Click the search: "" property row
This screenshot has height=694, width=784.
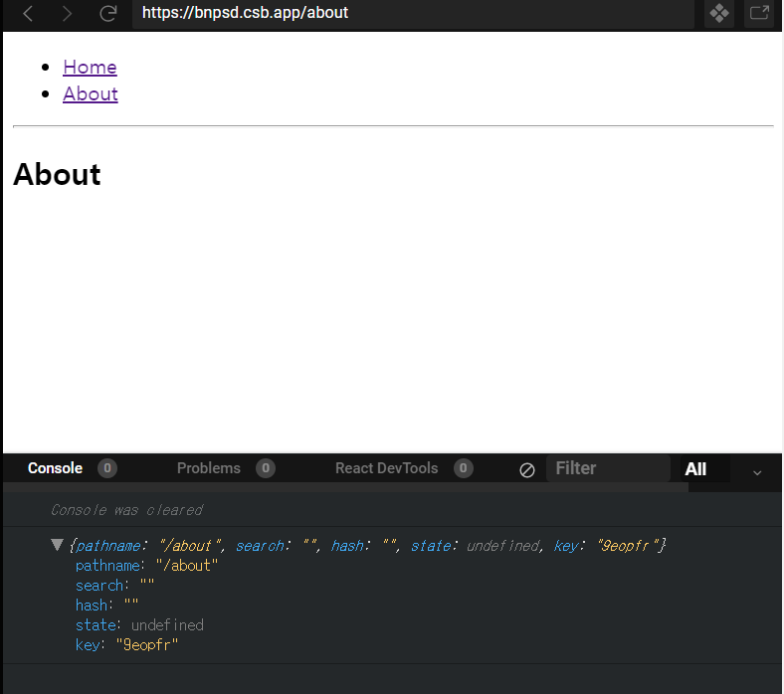(x=115, y=585)
